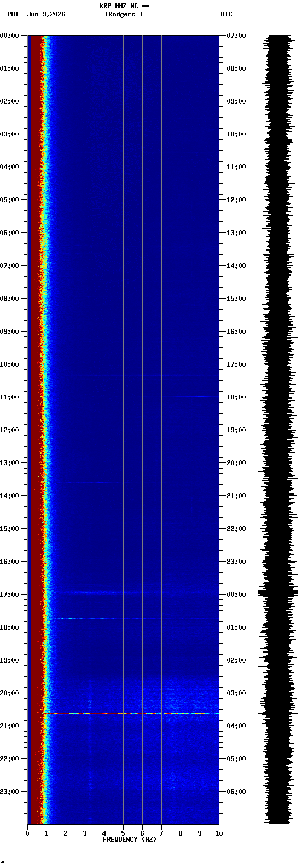Click the UTC time label '13:00'

click(x=236, y=233)
